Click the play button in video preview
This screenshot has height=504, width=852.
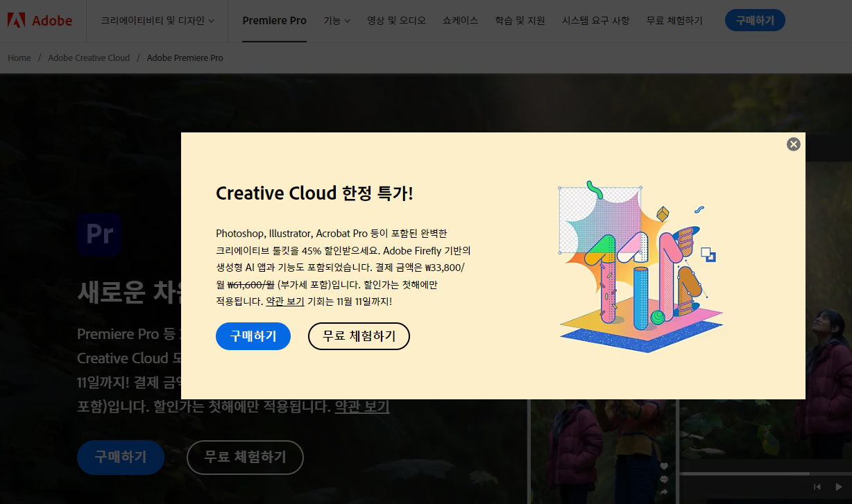tap(838, 487)
